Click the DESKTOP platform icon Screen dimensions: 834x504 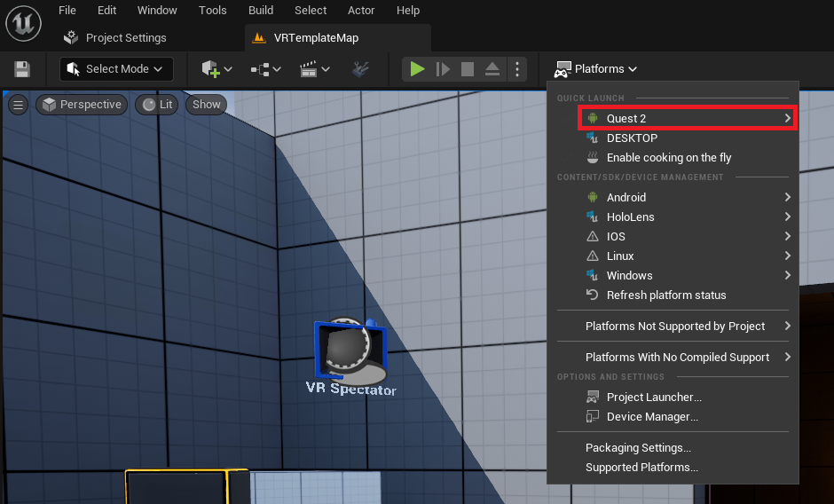[x=593, y=138]
